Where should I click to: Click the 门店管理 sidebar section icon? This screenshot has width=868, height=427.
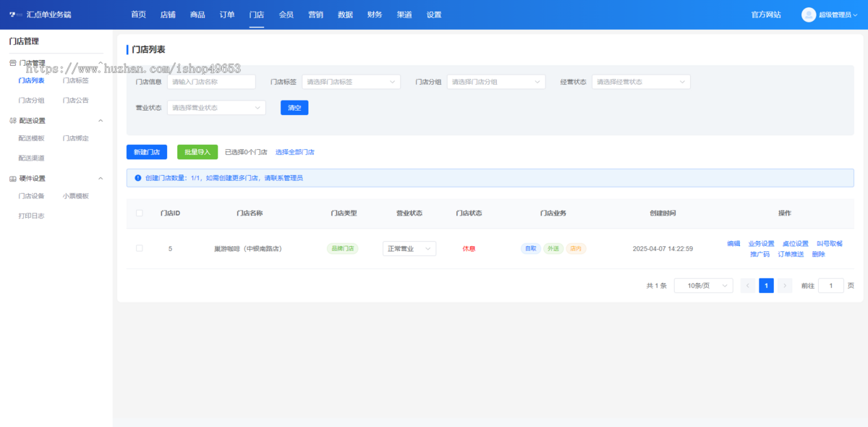point(12,63)
